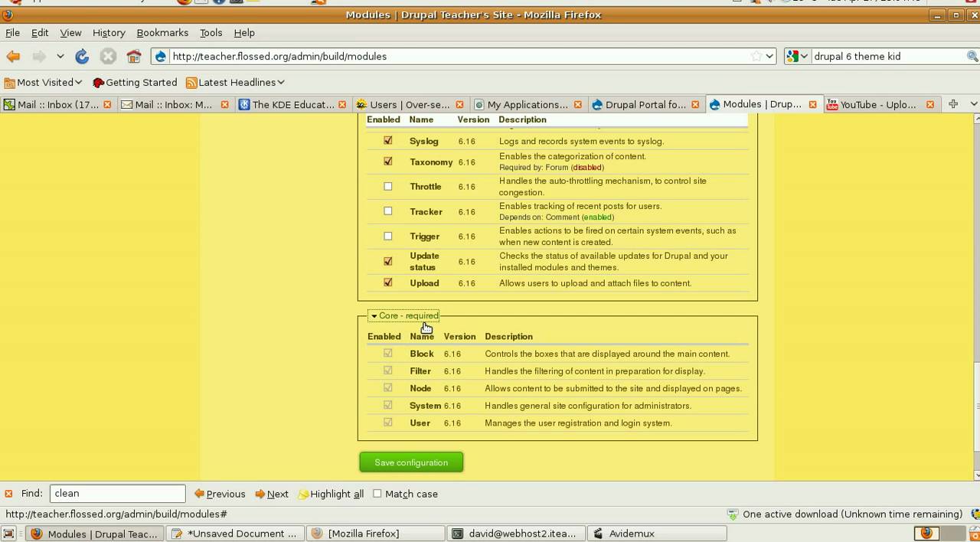Image resolution: width=980 pixels, height=542 pixels.
Task: Open the File menu
Action: [x=12, y=33]
